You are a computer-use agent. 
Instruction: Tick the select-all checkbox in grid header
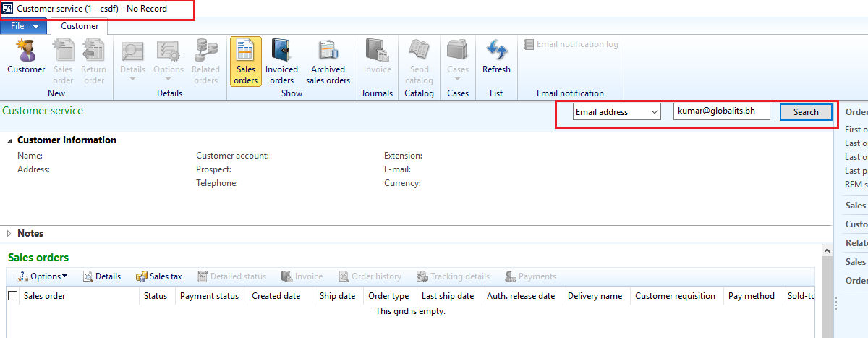pyautogui.click(x=13, y=296)
